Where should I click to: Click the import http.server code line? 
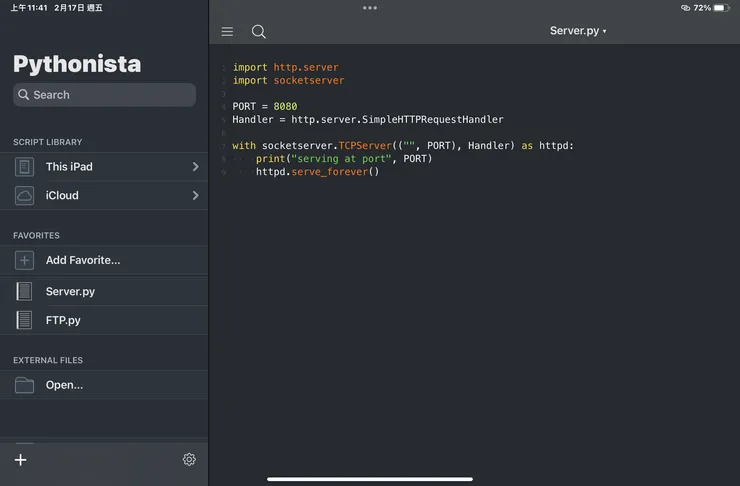tap(285, 67)
